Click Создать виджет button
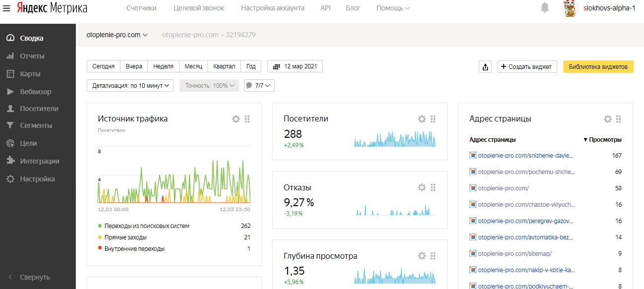The width and height of the screenshot is (644, 289). [x=527, y=67]
